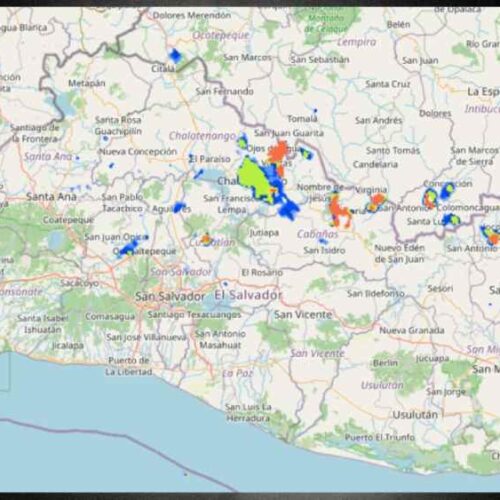Click the Belén label
Image resolution: width=500 pixels, height=500 pixels.
(x=398, y=24)
